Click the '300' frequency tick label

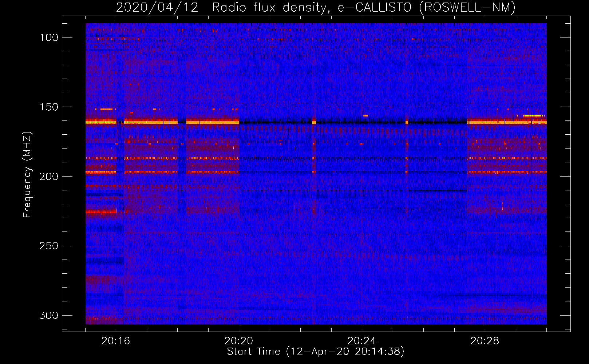point(49,316)
